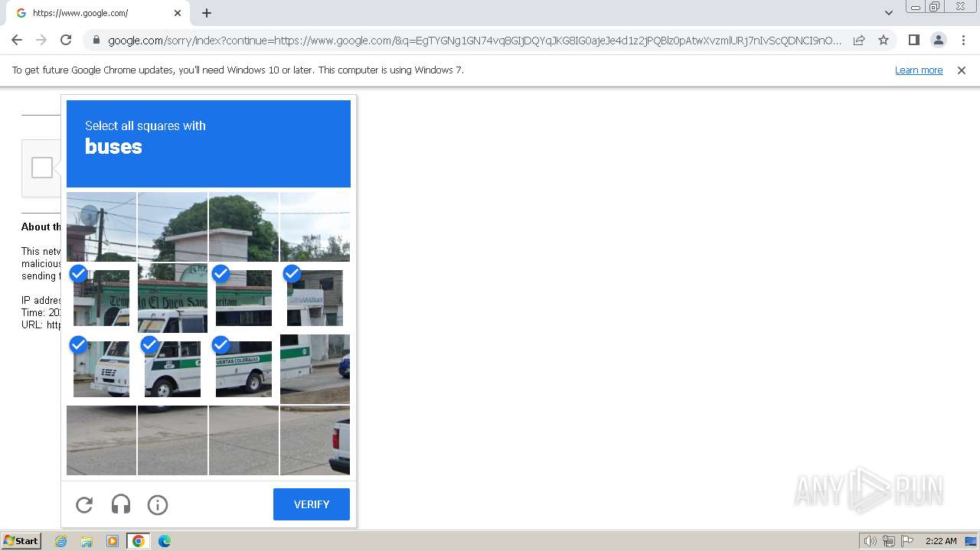
Task: Switch to Chrome in the taskbar
Action: pos(138,541)
